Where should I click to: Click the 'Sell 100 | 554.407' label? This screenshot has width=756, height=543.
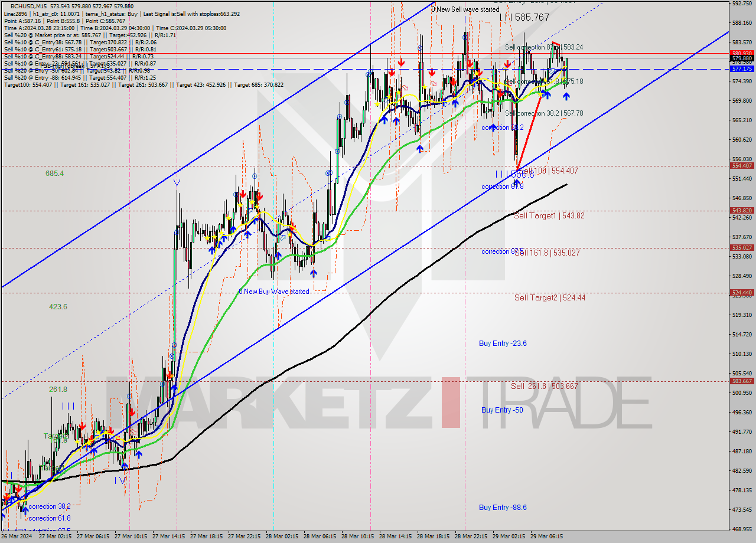[x=549, y=171]
